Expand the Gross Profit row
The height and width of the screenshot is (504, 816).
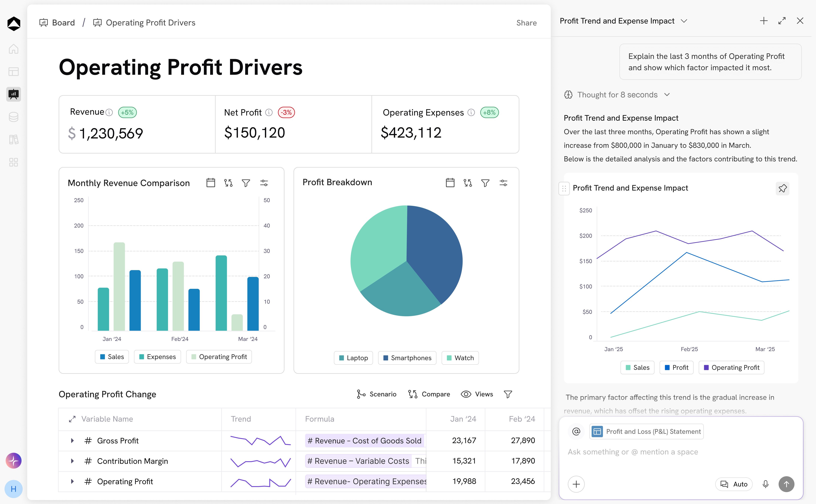(x=72, y=441)
